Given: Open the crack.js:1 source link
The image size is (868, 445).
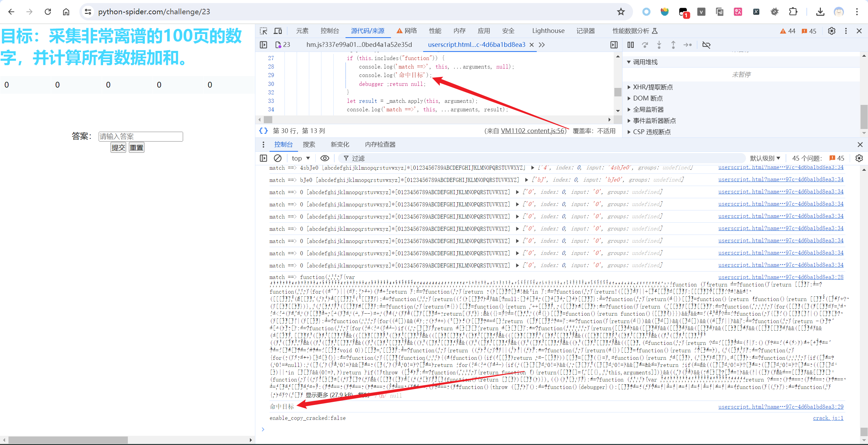Looking at the screenshot, I should coord(828,418).
